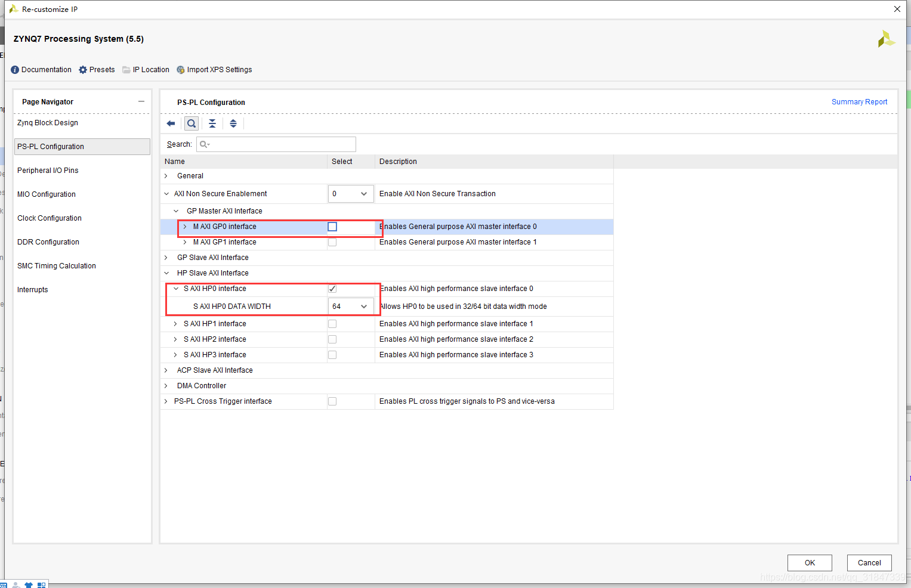This screenshot has height=588, width=911.
Task: Collapse HP Slave AXI Interface group
Action: pyautogui.click(x=166, y=273)
